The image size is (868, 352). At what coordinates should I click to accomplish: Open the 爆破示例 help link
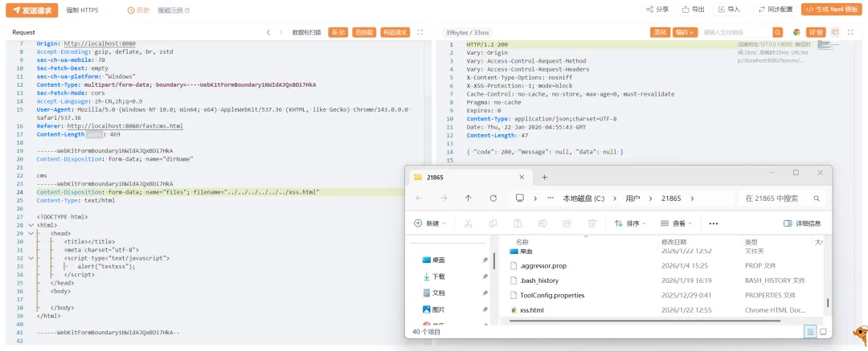[x=174, y=10]
